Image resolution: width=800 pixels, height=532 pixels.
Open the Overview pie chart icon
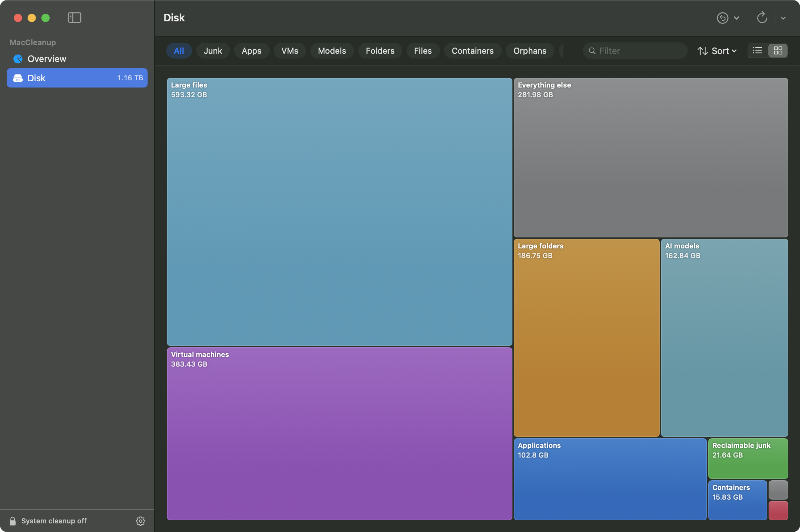[x=18, y=59]
